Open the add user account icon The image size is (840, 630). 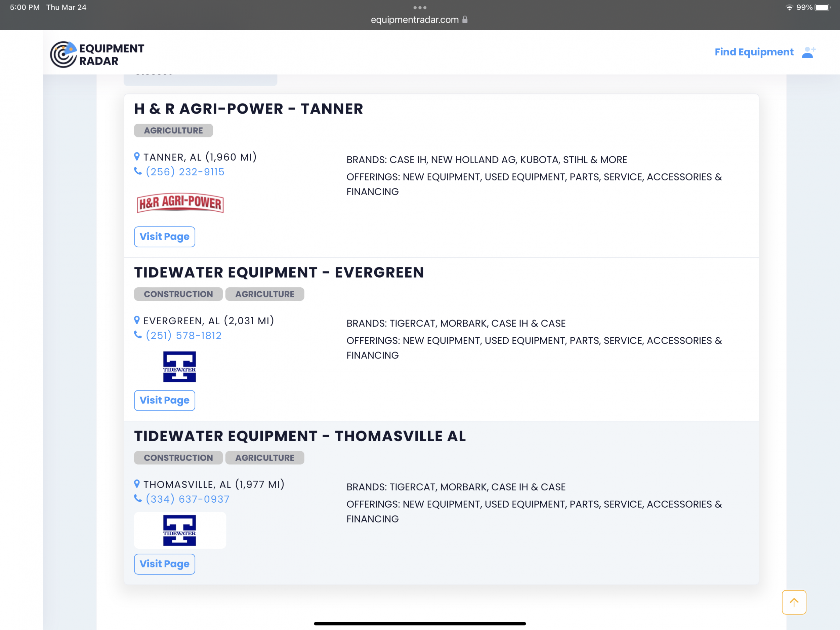coord(808,52)
